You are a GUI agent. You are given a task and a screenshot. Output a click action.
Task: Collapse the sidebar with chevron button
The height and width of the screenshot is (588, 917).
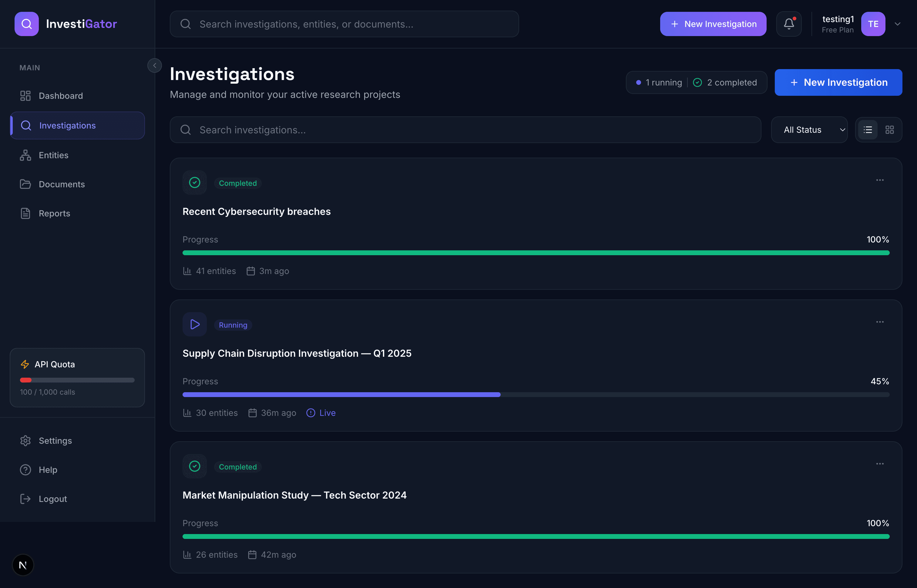(x=155, y=66)
